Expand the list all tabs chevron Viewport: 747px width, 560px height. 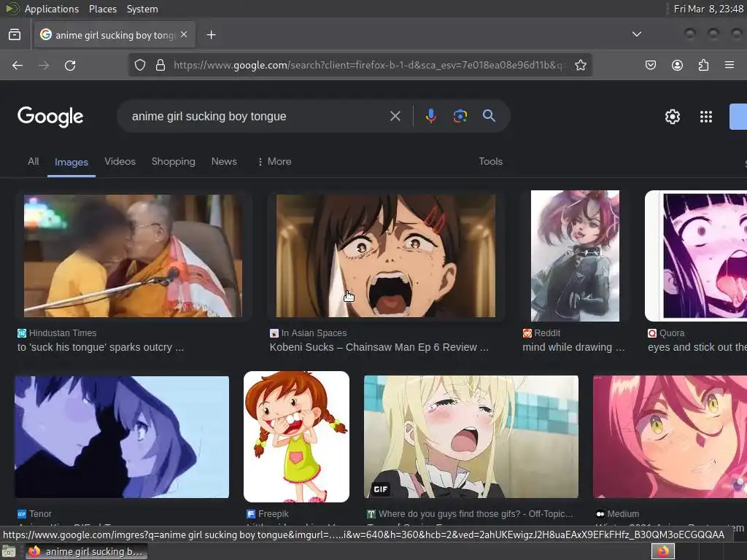tap(636, 34)
